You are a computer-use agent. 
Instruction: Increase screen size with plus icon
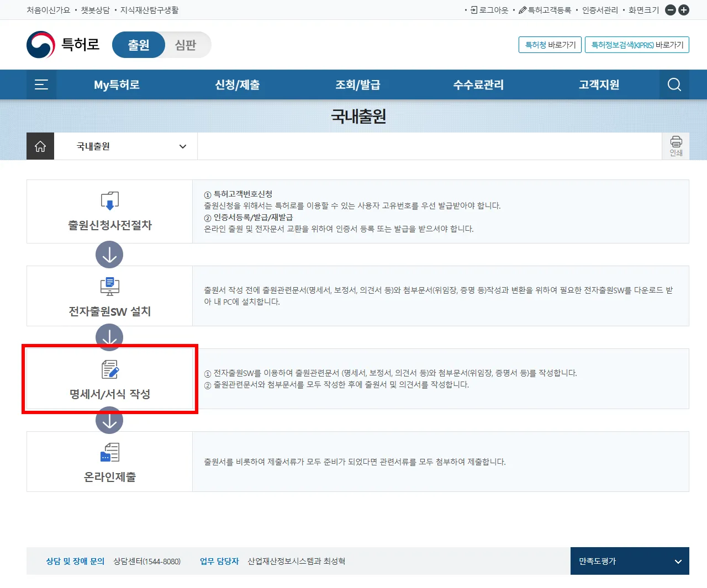(x=684, y=10)
